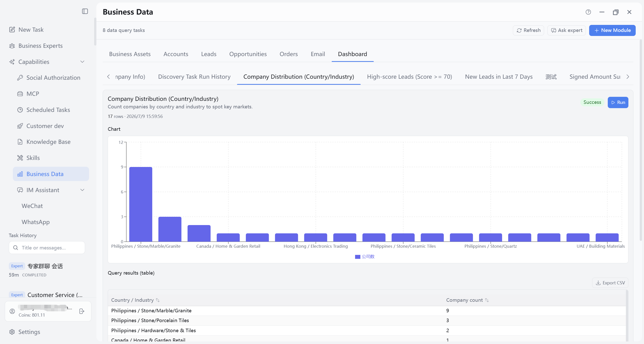Open the help question mark icon
The height and width of the screenshot is (344, 644).
click(x=588, y=12)
